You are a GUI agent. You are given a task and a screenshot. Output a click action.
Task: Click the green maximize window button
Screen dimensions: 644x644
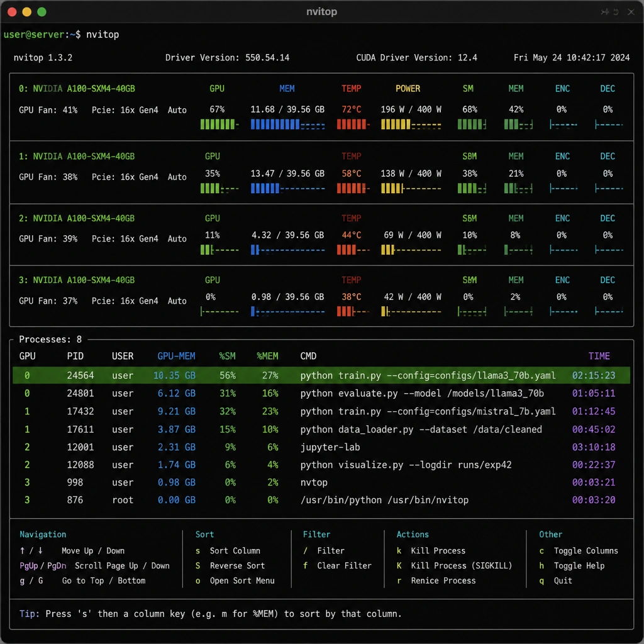[x=42, y=12]
